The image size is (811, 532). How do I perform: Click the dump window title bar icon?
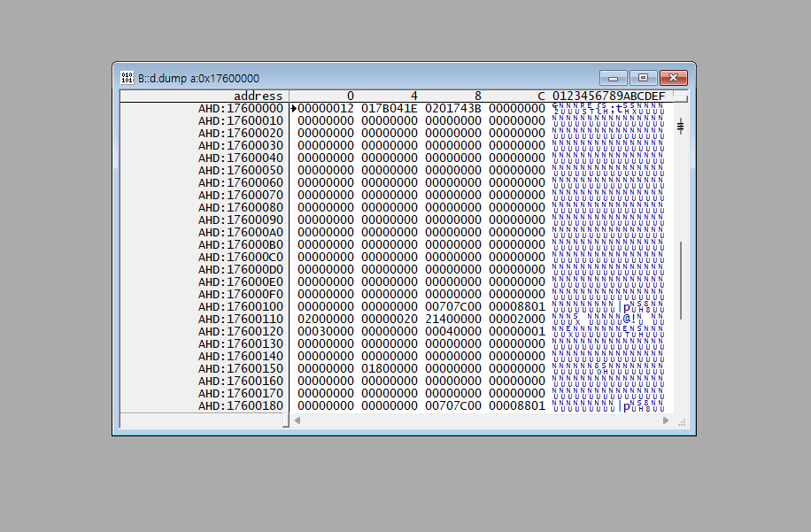pos(127,78)
